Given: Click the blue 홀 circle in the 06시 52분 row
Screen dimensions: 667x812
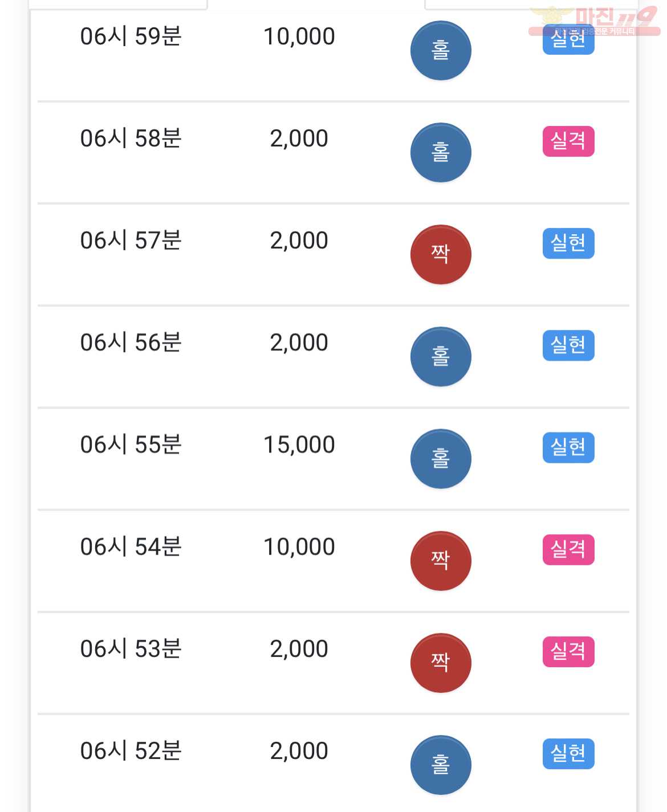Looking at the screenshot, I should pyautogui.click(x=441, y=765).
